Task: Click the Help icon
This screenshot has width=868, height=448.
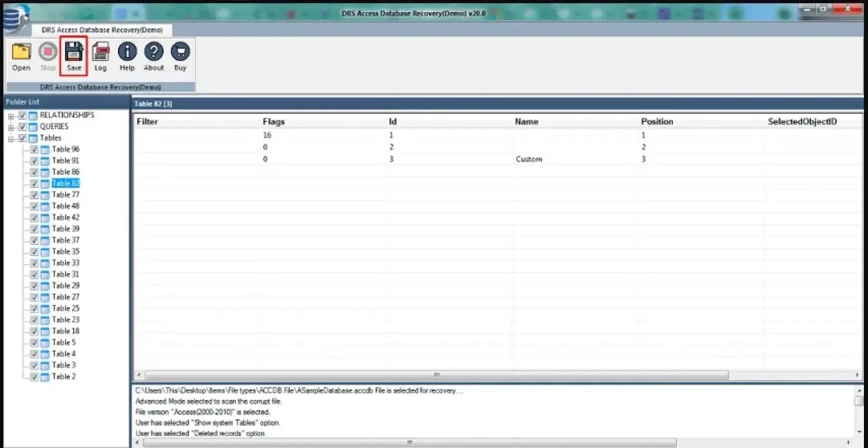Action: [x=127, y=56]
